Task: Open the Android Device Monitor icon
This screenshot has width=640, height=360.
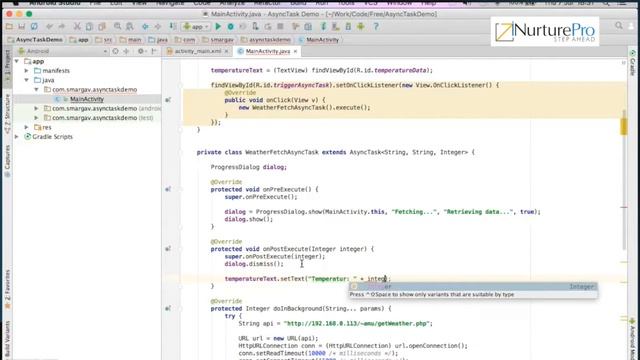Action: 361,27
